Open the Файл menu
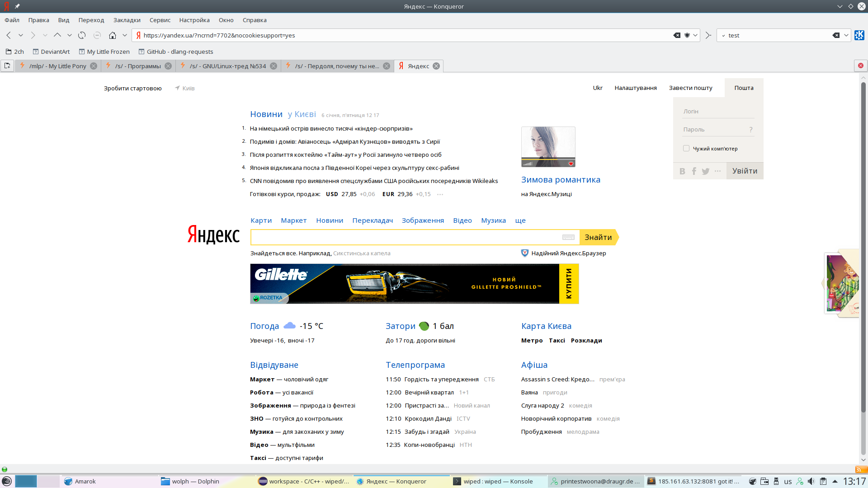 (12, 20)
